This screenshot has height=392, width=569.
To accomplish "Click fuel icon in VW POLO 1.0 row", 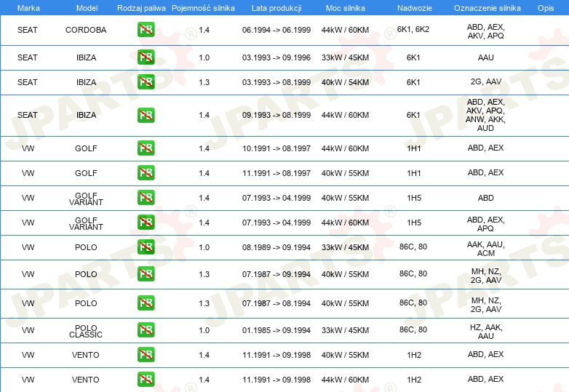I will pos(146,247).
